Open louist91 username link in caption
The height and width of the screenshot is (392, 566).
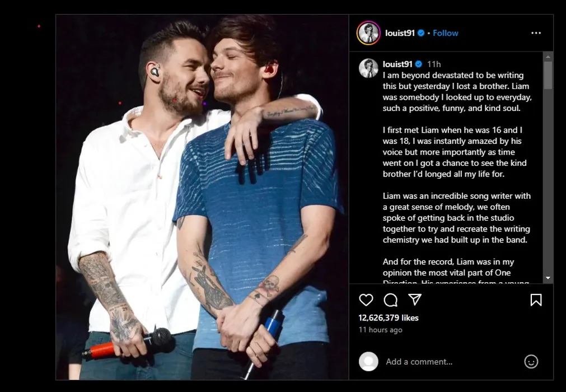tap(397, 64)
